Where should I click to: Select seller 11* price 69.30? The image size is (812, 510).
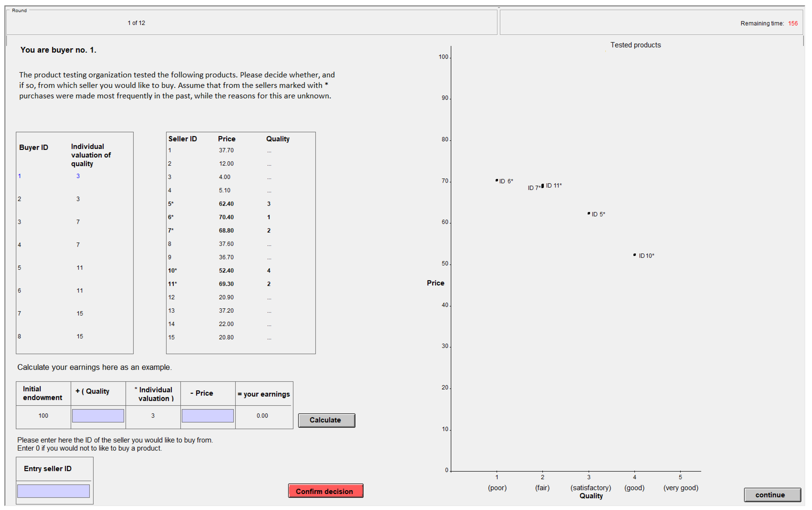(x=226, y=284)
